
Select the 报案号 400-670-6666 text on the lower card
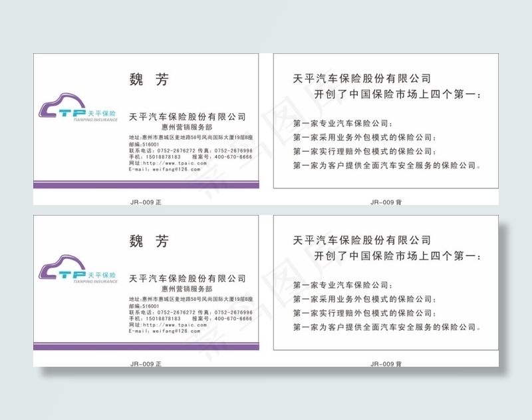click(x=222, y=318)
